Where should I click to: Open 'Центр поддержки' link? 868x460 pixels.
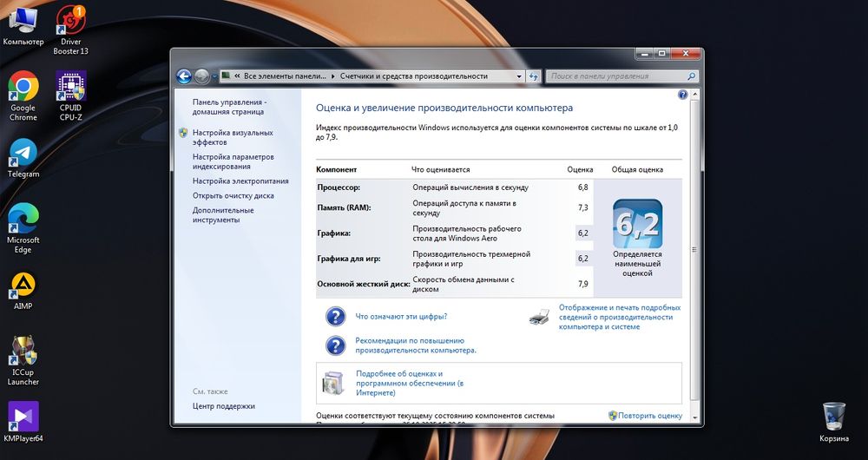click(224, 406)
